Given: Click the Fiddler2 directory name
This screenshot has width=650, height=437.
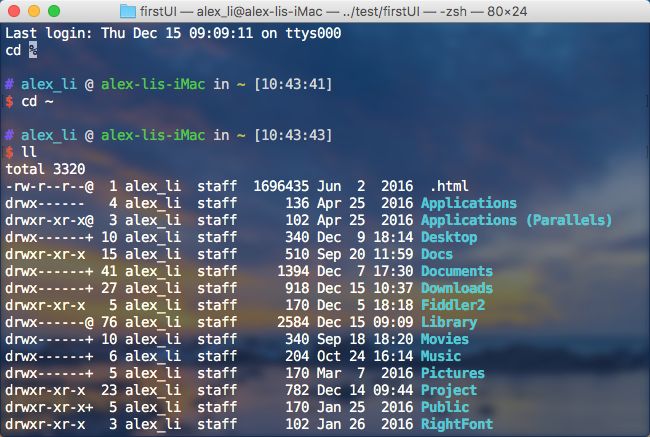Looking at the screenshot, I should (x=453, y=305).
